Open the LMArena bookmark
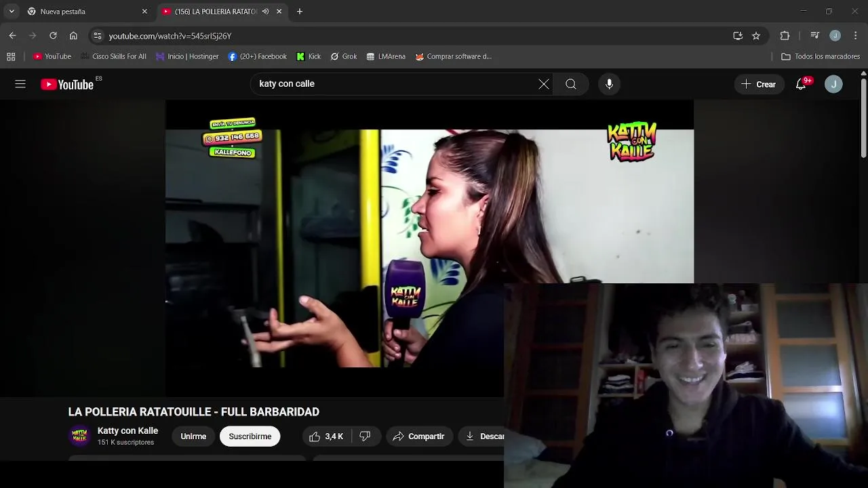 pos(386,56)
